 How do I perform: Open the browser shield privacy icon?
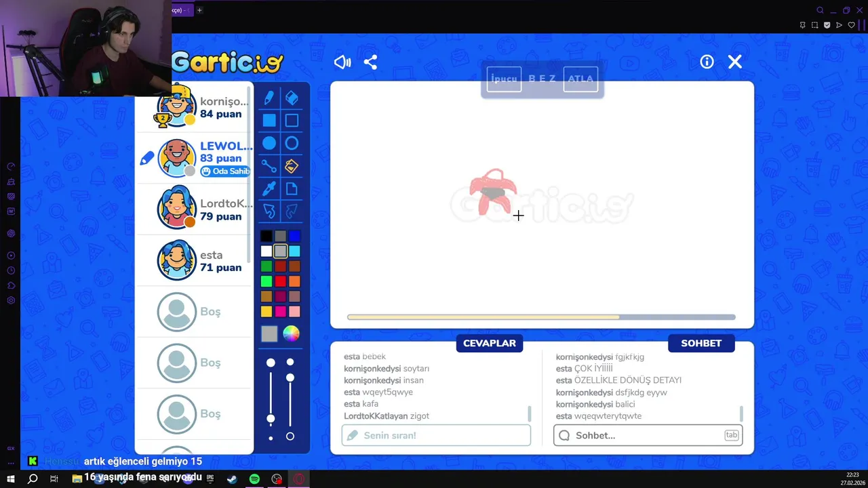827,25
